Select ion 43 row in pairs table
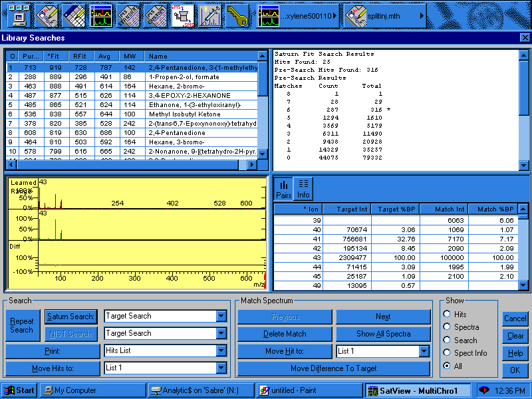This screenshot has height=399, width=532. tap(396, 257)
